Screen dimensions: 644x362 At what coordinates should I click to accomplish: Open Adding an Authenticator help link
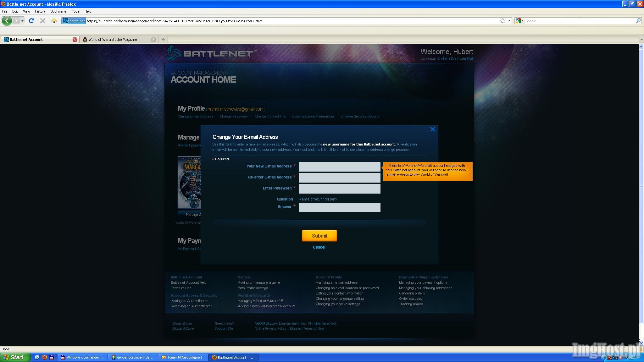[x=189, y=301]
